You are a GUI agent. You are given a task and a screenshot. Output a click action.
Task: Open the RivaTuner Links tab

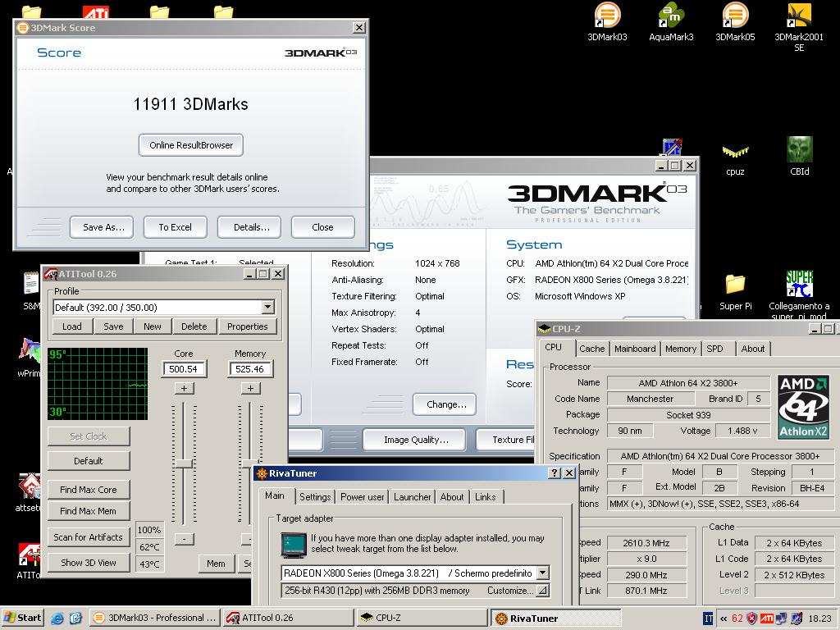(486, 497)
